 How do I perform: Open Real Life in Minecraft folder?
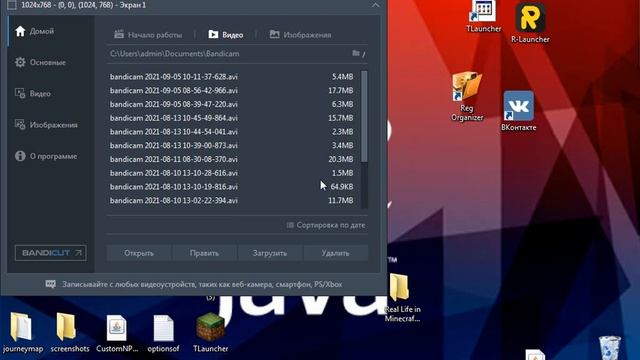tap(402, 298)
